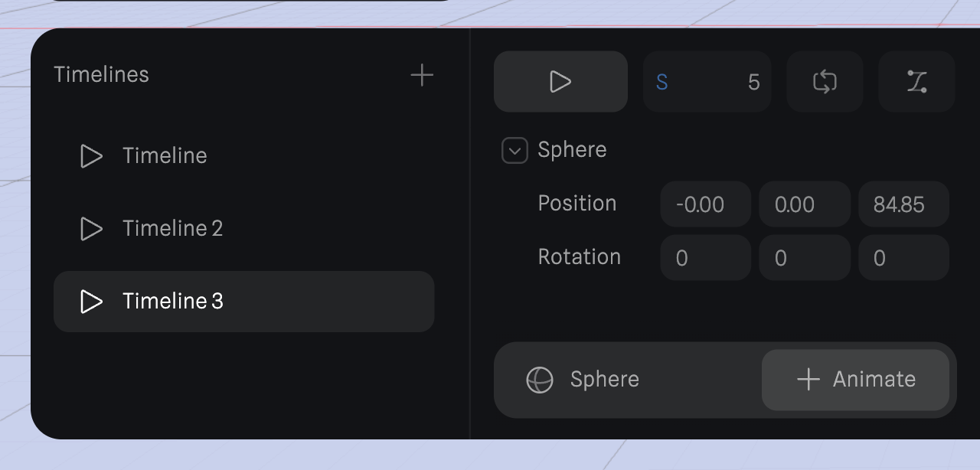
Task: Click Position Z field showing 84.85
Action: (x=903, y=204)
